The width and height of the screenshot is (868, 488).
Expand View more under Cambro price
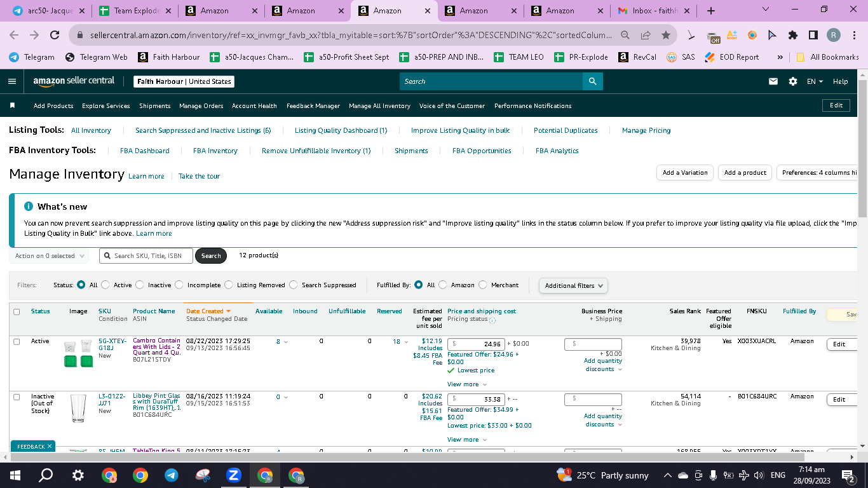(x=467, y=384)
